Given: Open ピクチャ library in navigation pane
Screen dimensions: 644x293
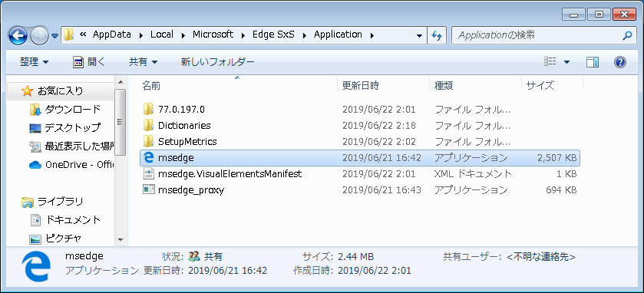Looking at the screenshot, I should click(x=63, y=239).
